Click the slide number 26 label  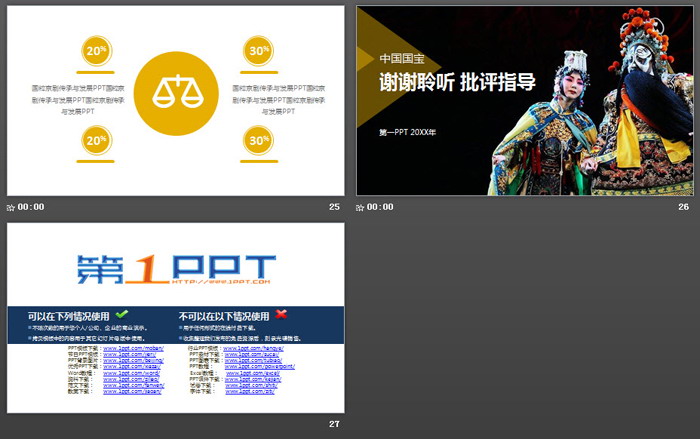pyautogui.click(x=683, y=207)
